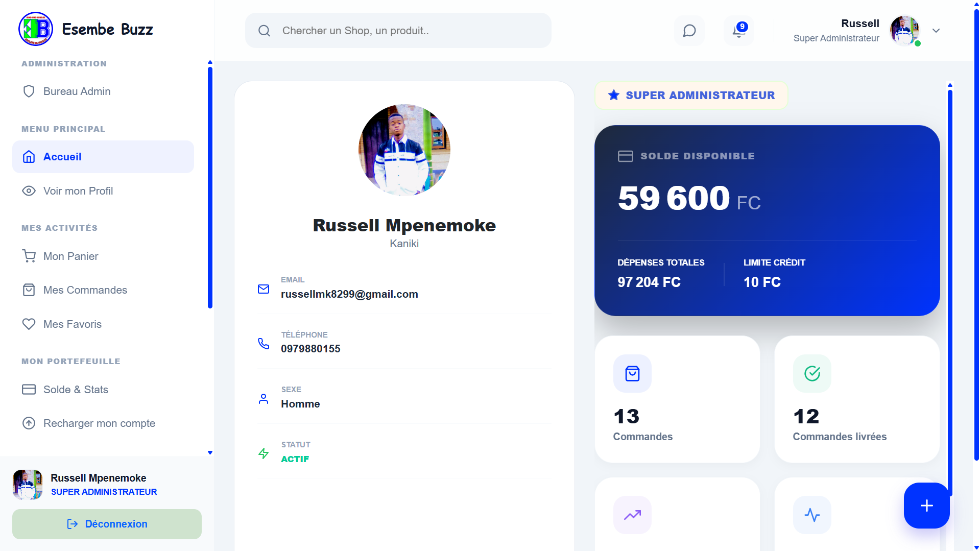This screenshot has height=551, width=980.
Task: Select Accueil in the sidebar
Action: click(103, 157)
